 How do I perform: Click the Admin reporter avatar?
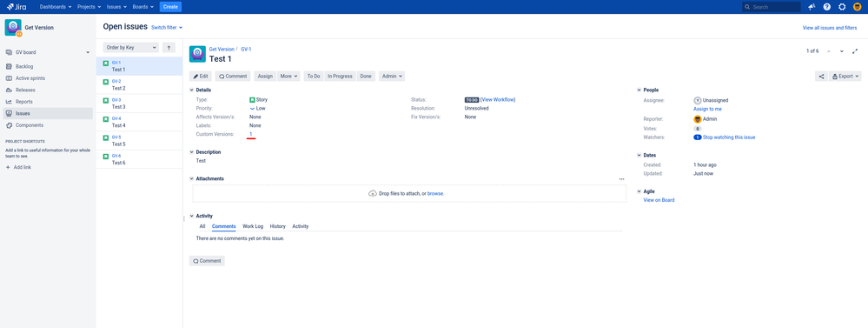coord(697,119)
